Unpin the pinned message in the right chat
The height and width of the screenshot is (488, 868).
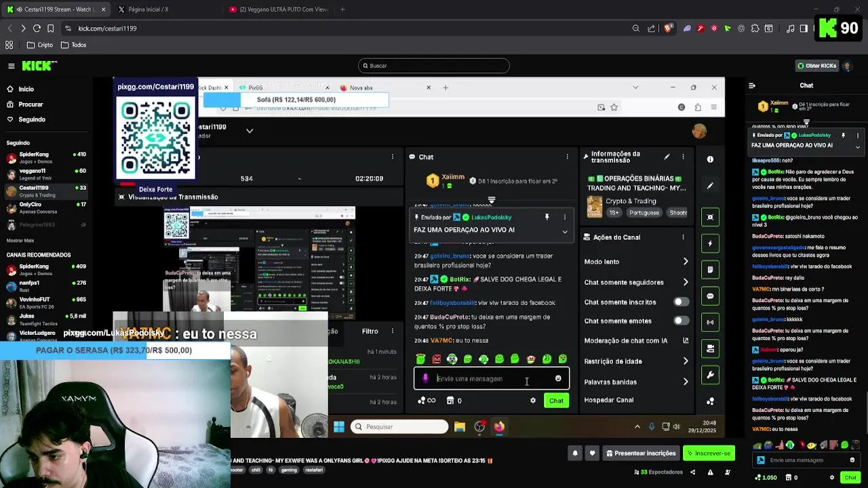coord(843,135)
